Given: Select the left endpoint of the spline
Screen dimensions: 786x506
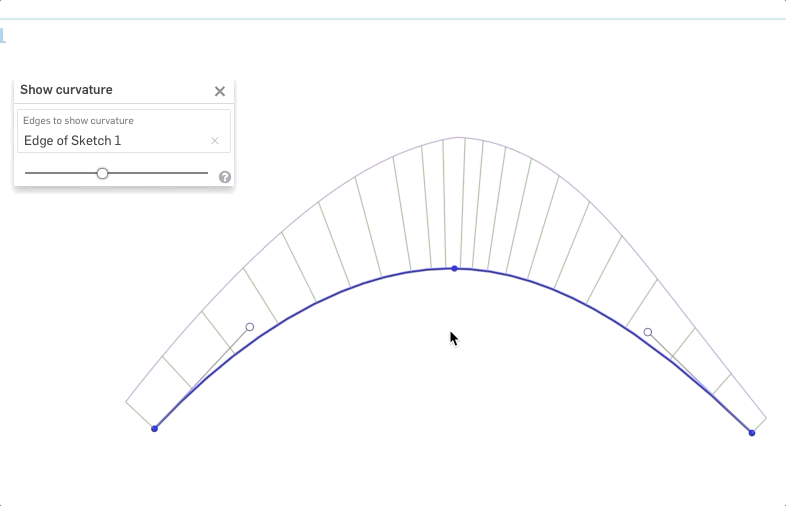Looking at the screenshot, I should 154,429.
